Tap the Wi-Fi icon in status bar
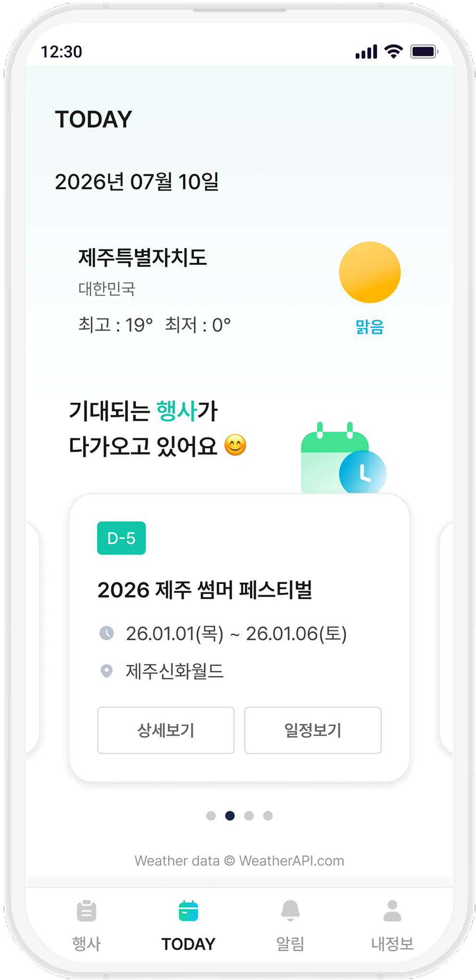This screenshot has height=980, width=476. [x=394, y=51]
